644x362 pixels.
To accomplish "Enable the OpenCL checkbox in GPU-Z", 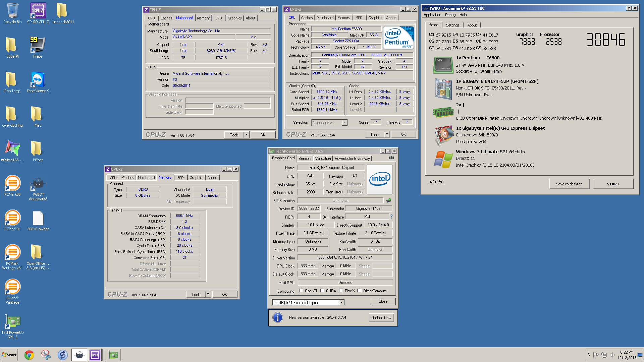I will (x=301, y=291).
